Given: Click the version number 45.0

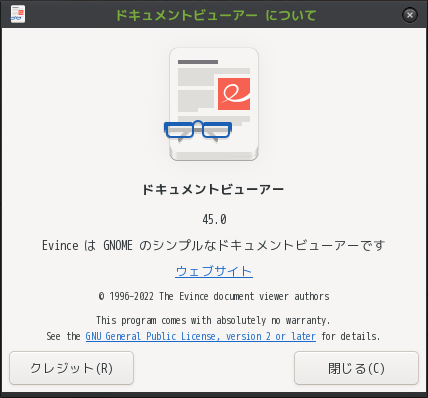Looking at the screenshot, I should tap(214, 219).
